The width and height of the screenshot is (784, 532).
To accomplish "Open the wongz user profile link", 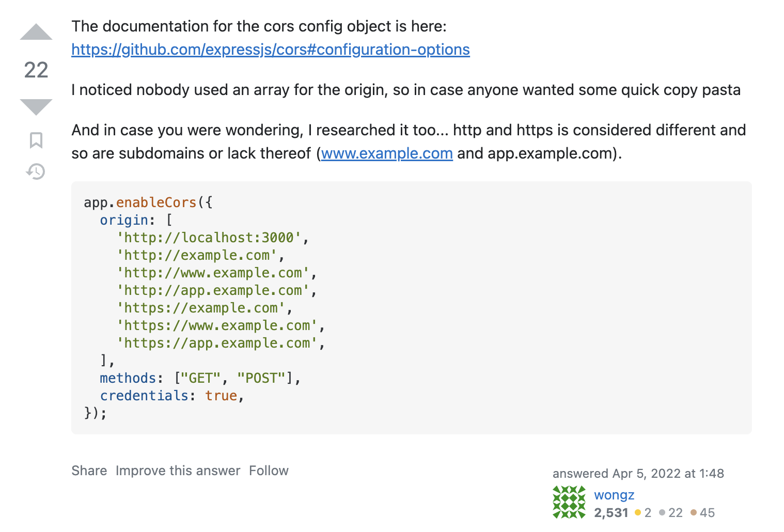I will click(614, 495).
